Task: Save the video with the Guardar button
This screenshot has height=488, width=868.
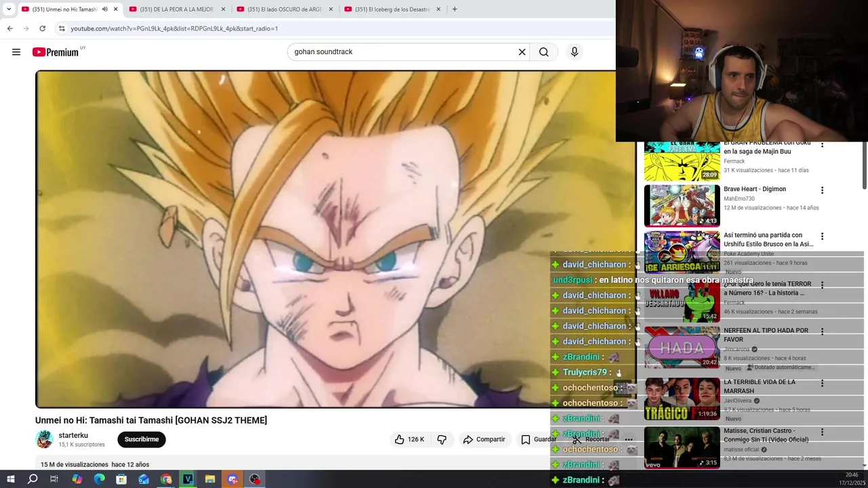Action: point(539,439)
